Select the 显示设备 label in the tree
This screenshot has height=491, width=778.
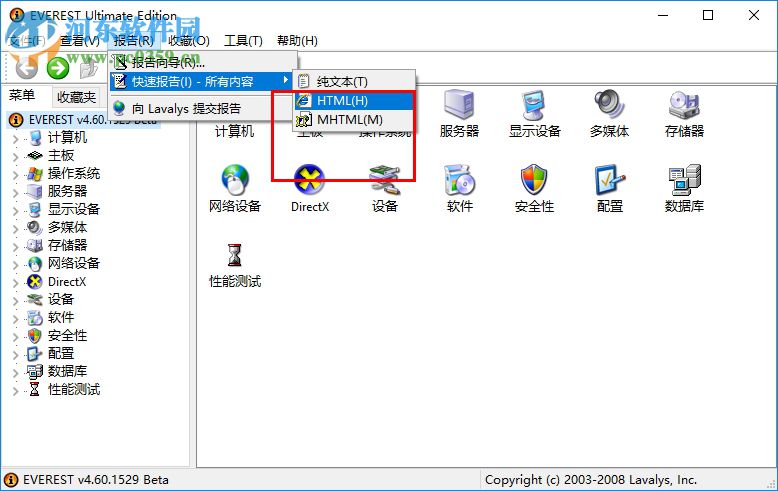pos(74,209)
